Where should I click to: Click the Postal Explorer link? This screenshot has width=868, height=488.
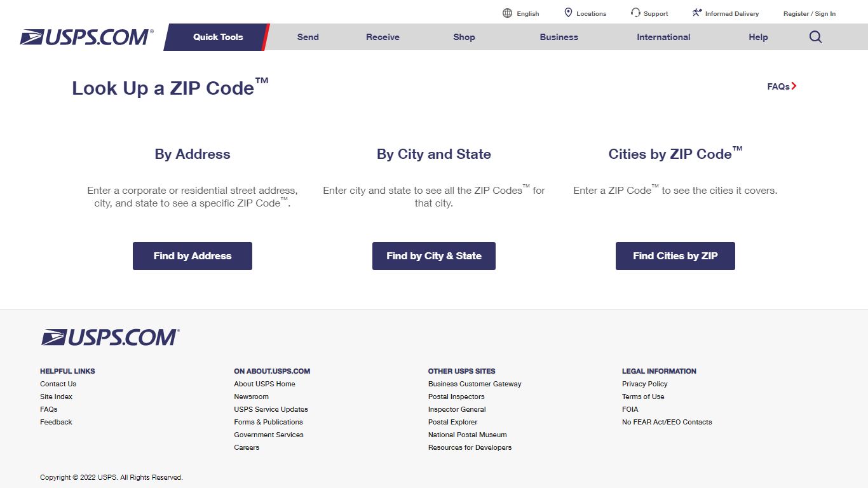coord(452,422)
